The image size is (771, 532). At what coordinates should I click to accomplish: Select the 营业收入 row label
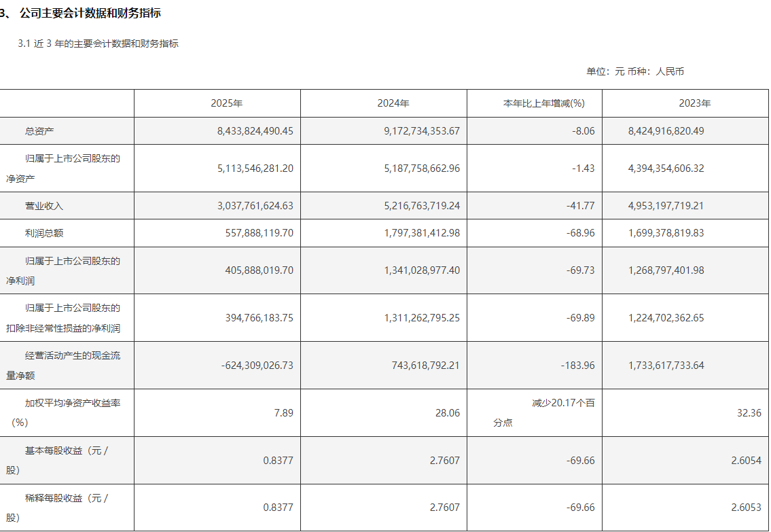44,206
